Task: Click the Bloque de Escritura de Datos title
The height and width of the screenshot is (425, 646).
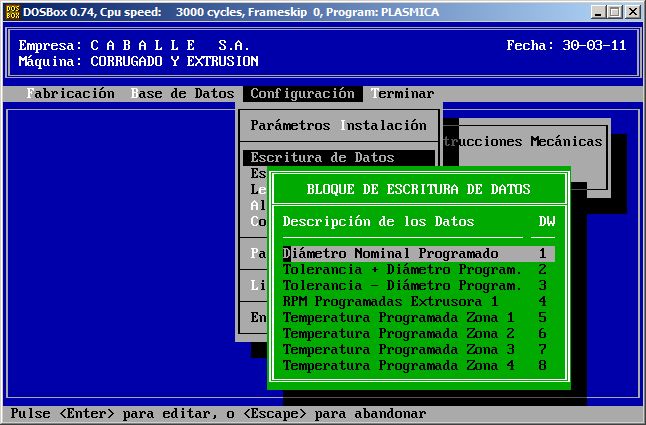Action: tap(418, 189)
